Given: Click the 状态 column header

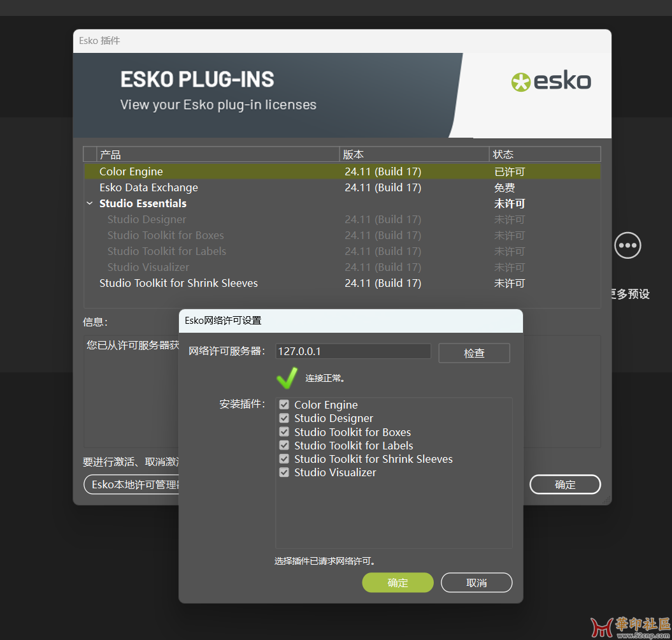Looking at the screenshot, I should click(545, 154).
